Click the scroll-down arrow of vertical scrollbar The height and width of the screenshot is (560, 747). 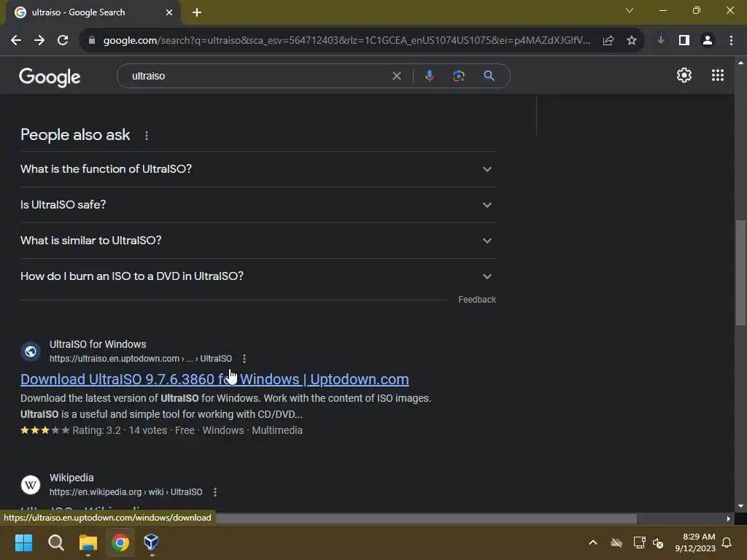(x=740, y=506)
